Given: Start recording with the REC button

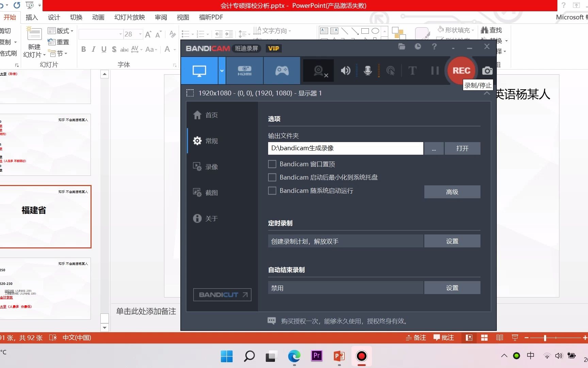Looking at the screenshot, I should (461, 71).
